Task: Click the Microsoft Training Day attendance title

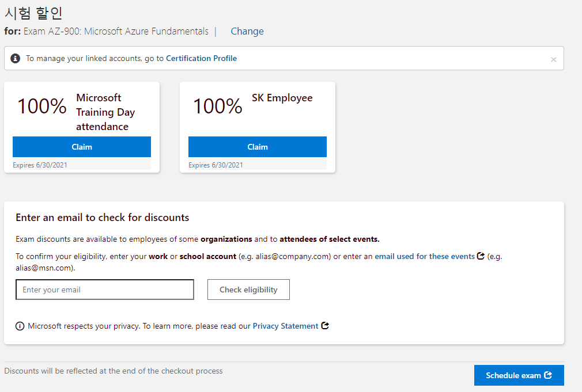Action: (105, 112)
